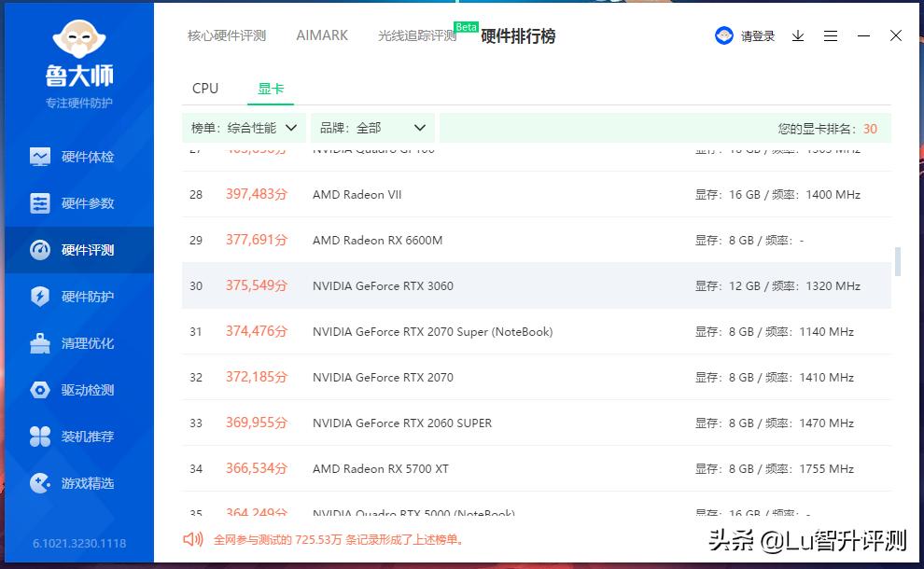This screenshot has width=924, height=569.
Task: Click the 硬件评测 sidebar icon
Action: 75,249
